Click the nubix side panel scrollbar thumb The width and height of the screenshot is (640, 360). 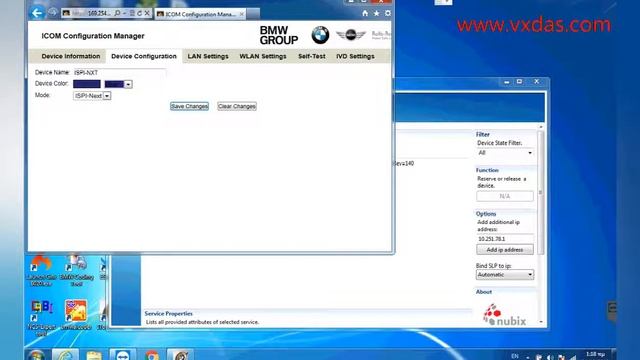coord(541,192)
